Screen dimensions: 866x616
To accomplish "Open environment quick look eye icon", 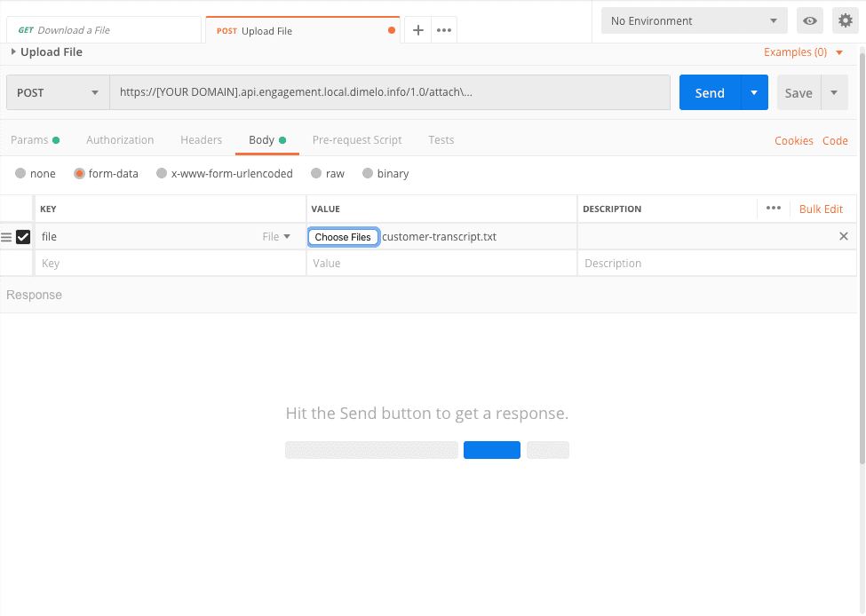I will click(809, 21).
